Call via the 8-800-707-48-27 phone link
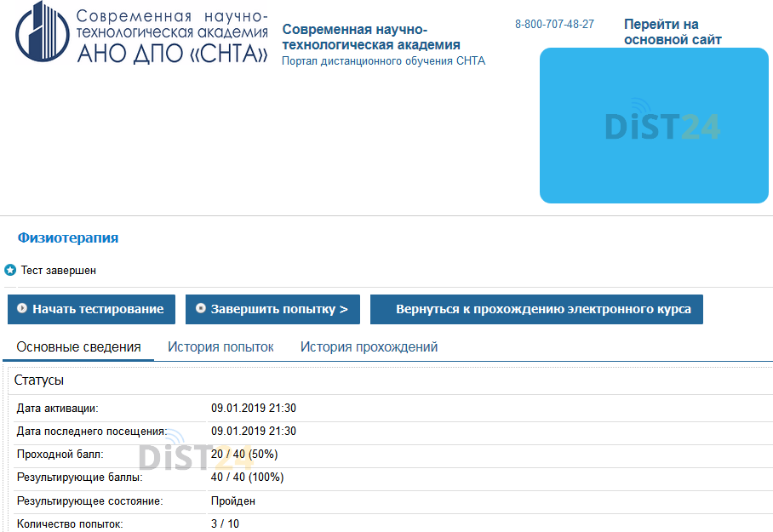Screen dimensions: 773x532 pyautogui.click(x=553, y=24)
